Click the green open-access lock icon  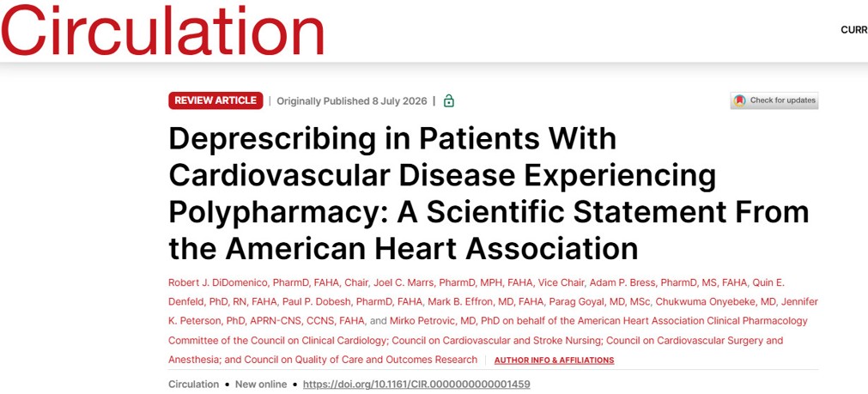coord(449,100)
